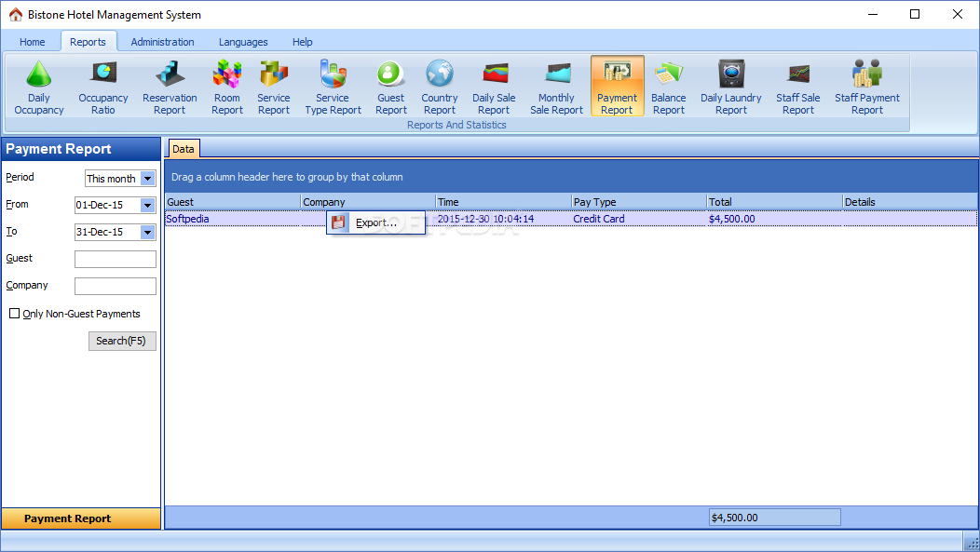Expand the Period dropdown
The width and height of the screenshot is (980, 552).
pos(147,179)
